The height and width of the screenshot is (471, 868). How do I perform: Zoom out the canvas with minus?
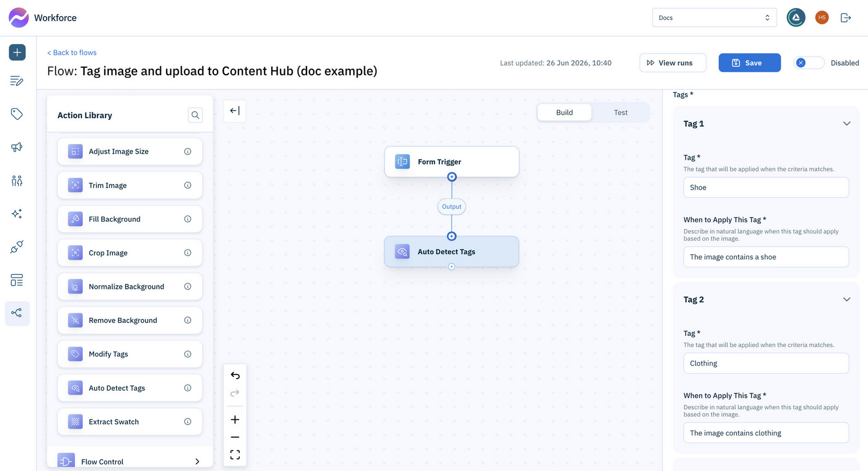pyautogui.click(x=235, y=437)
